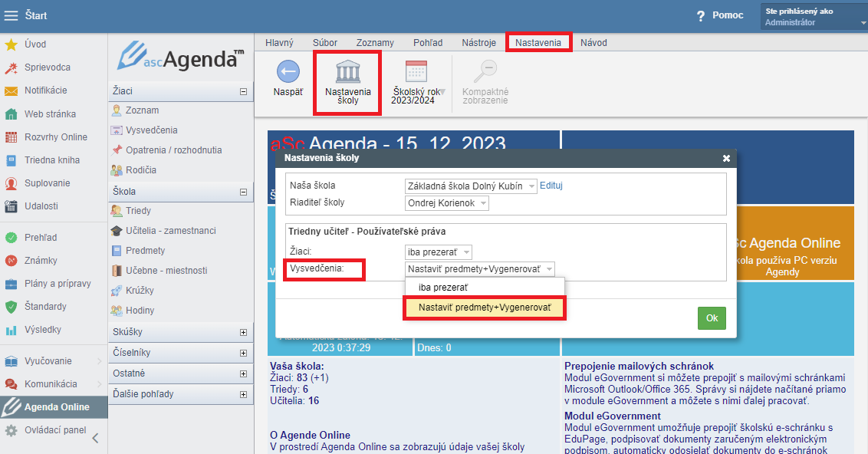Screen dimensions: 868x454
Task: Click the Komunikácia chat bubbles icon
Action: pos(11,384)
